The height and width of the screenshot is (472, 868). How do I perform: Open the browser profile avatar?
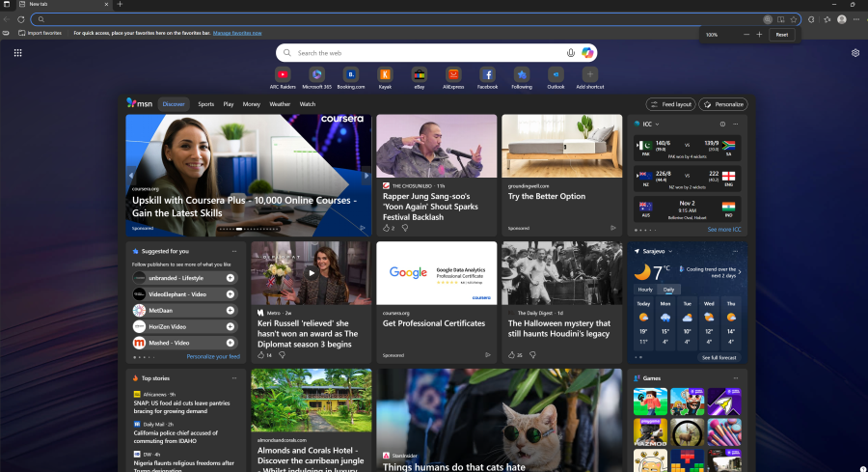841,19
